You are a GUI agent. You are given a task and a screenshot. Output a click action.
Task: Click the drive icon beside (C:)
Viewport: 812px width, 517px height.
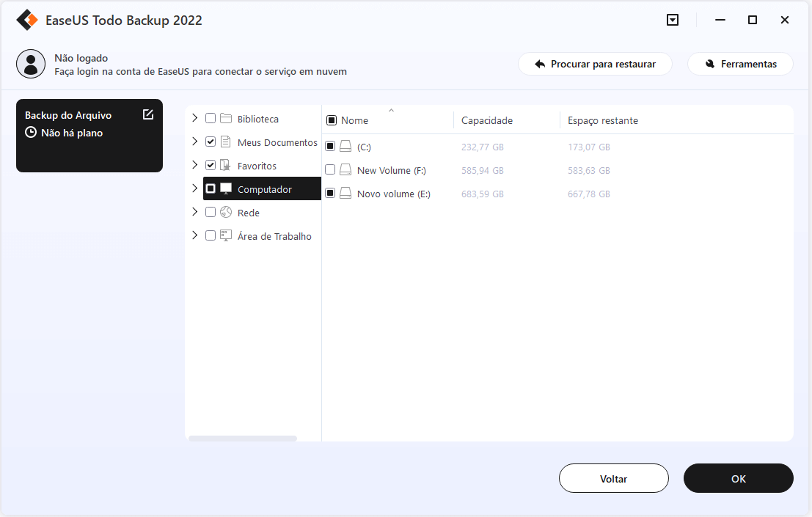click(345, 146)
